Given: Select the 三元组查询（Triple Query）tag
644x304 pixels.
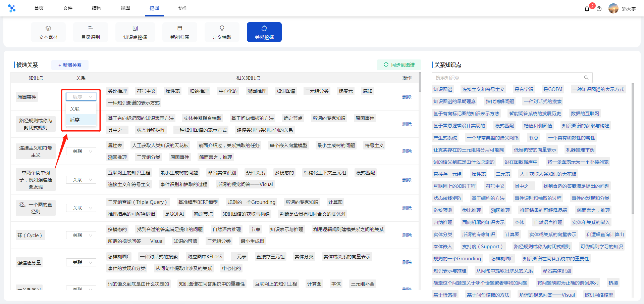Looking at the screenshot, I should (138, 202).
